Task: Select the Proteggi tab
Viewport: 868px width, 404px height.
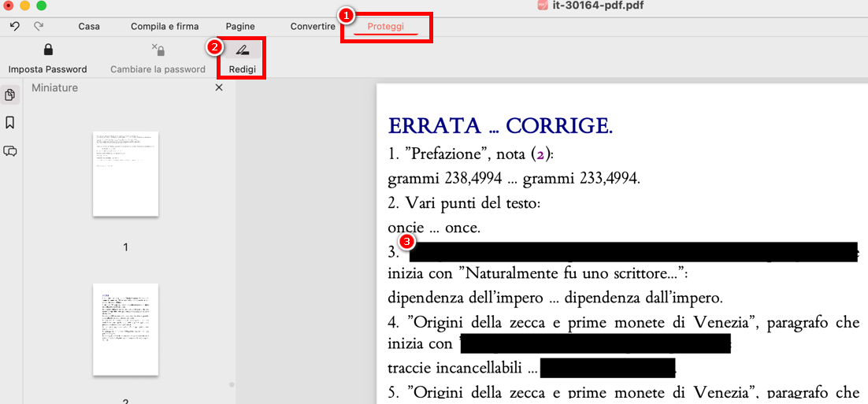Action: 386,26
